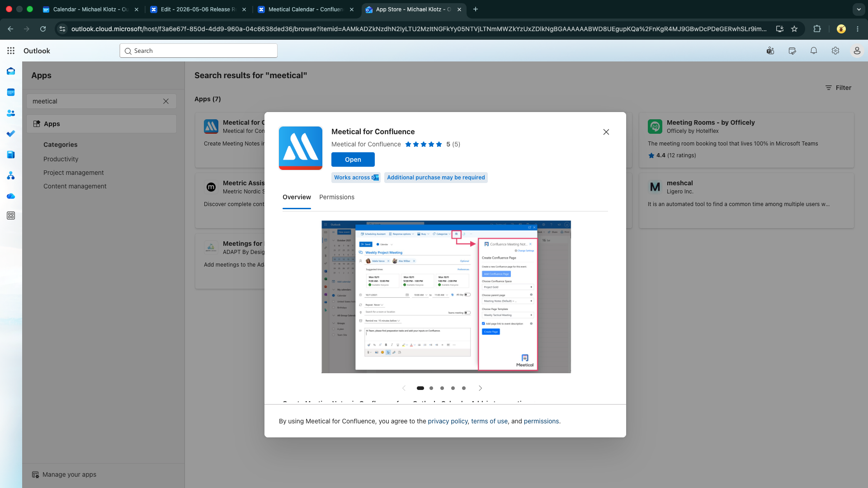Close the App Store browser tab

click(x=459, y=9)
